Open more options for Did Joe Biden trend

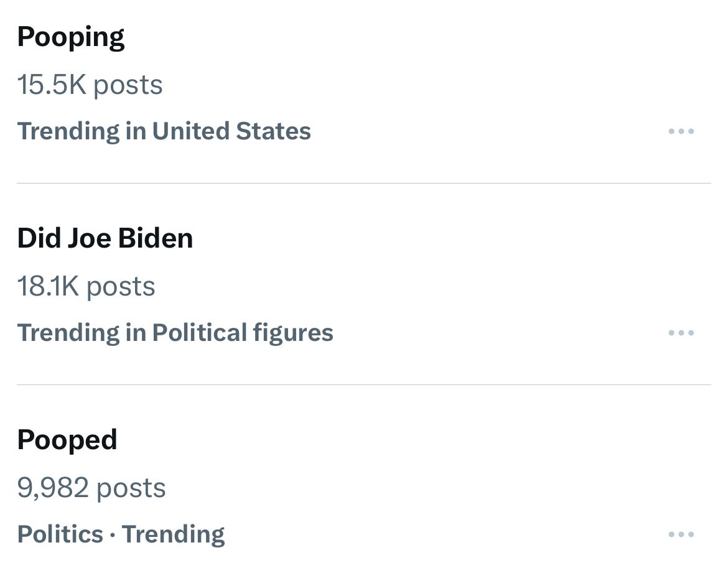point(681,333)
